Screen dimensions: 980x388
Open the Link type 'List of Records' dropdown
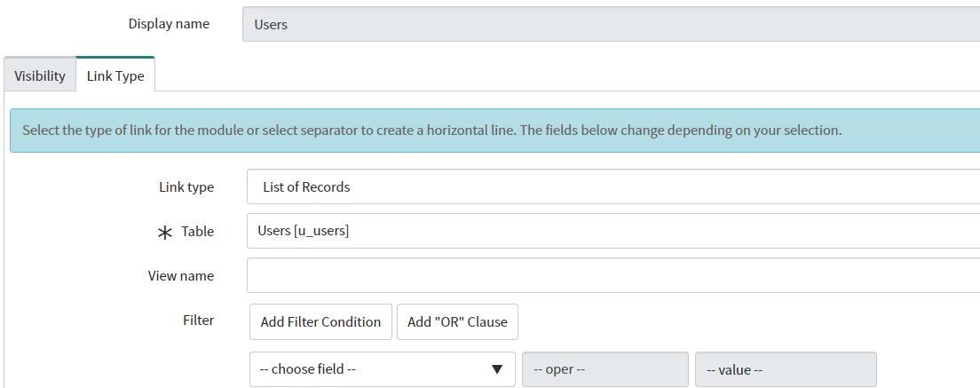(x=613, y=186)
